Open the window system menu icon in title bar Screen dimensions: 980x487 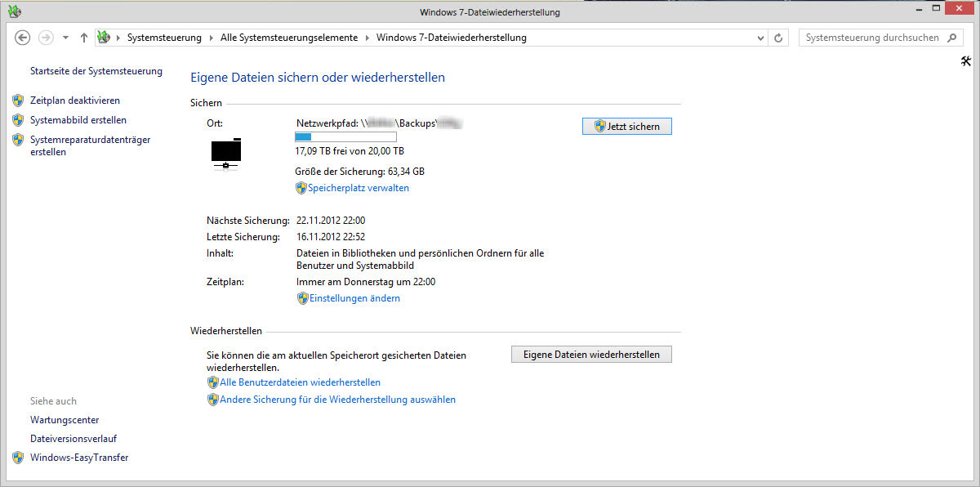[x=14, y=11]
